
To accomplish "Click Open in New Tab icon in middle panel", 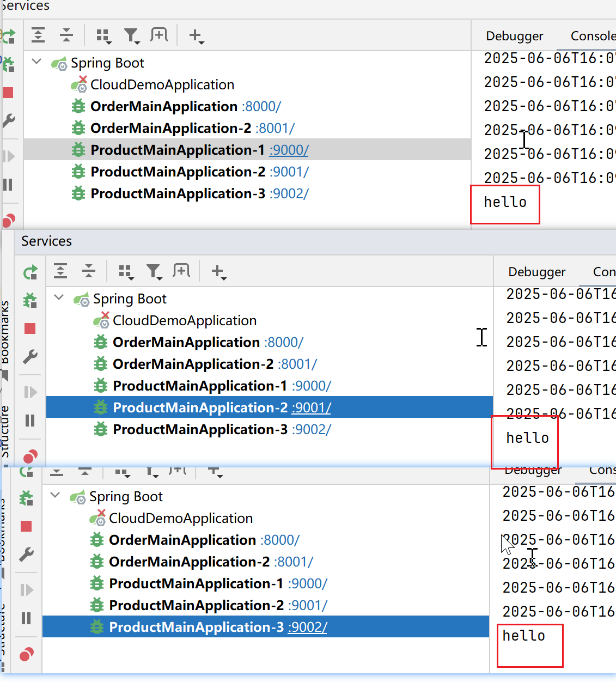I will (181, 271).
